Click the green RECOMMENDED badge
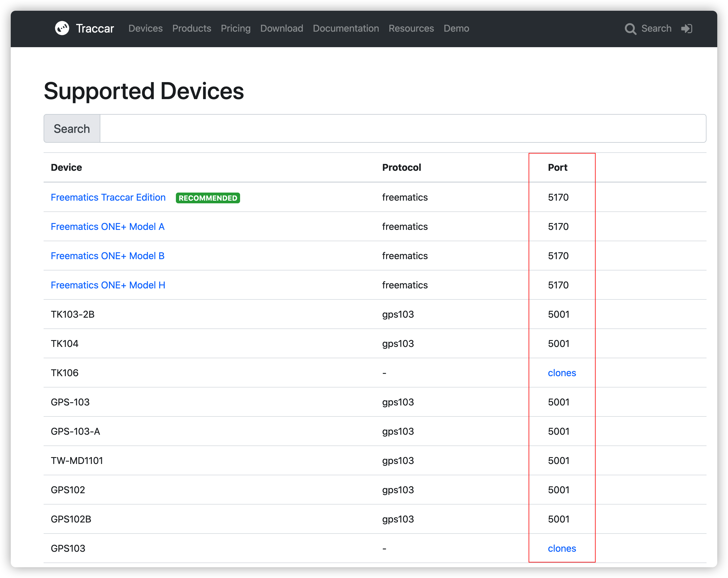This screenshot has width=728, height=578. [x=208, y=198]
